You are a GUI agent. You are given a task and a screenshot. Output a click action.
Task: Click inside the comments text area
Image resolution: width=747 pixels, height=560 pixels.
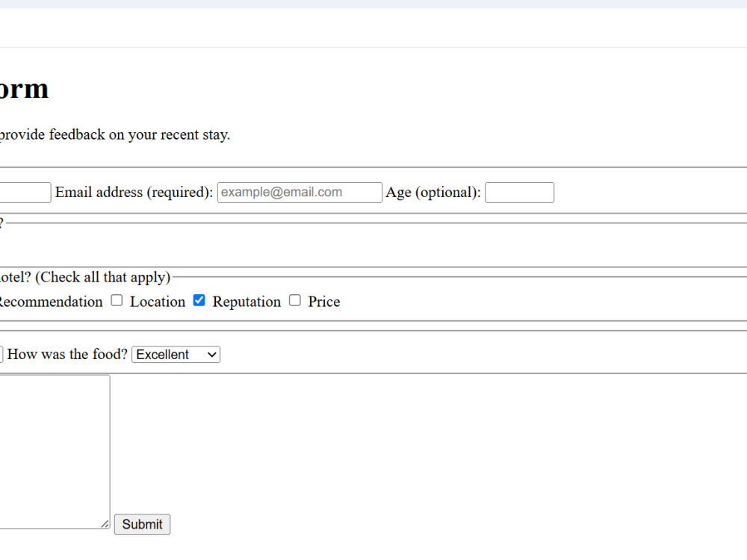tap(55, 452)
